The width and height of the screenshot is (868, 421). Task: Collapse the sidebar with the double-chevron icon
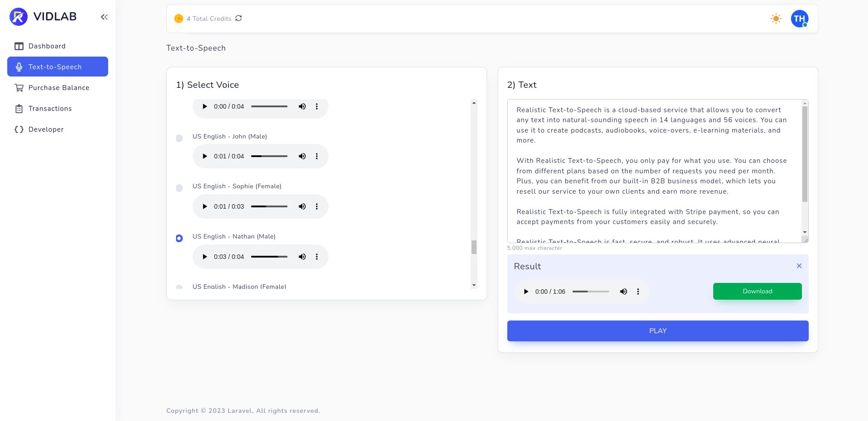tap(104, 17)
